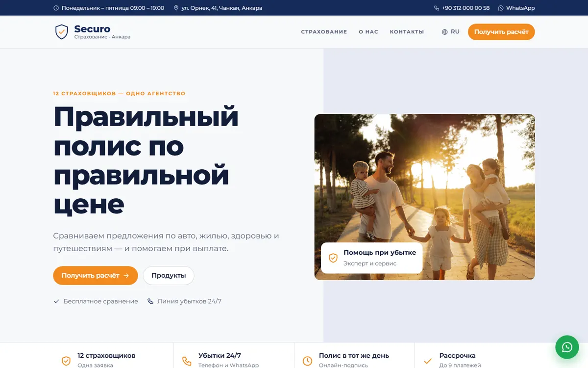Click the 12 страховщиков feature title

106,356
